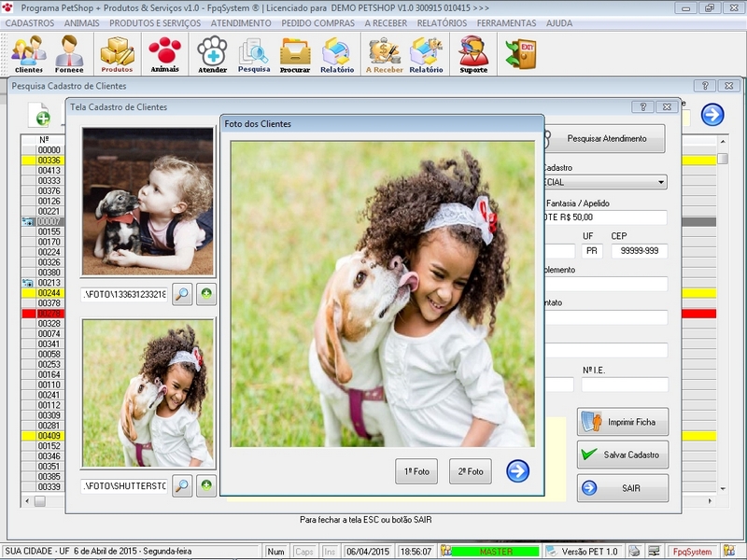This screenshot has height=560, width=747.
Task: Click the toddler with puppy photo thumbnail
Action: [x=148, y=201]
